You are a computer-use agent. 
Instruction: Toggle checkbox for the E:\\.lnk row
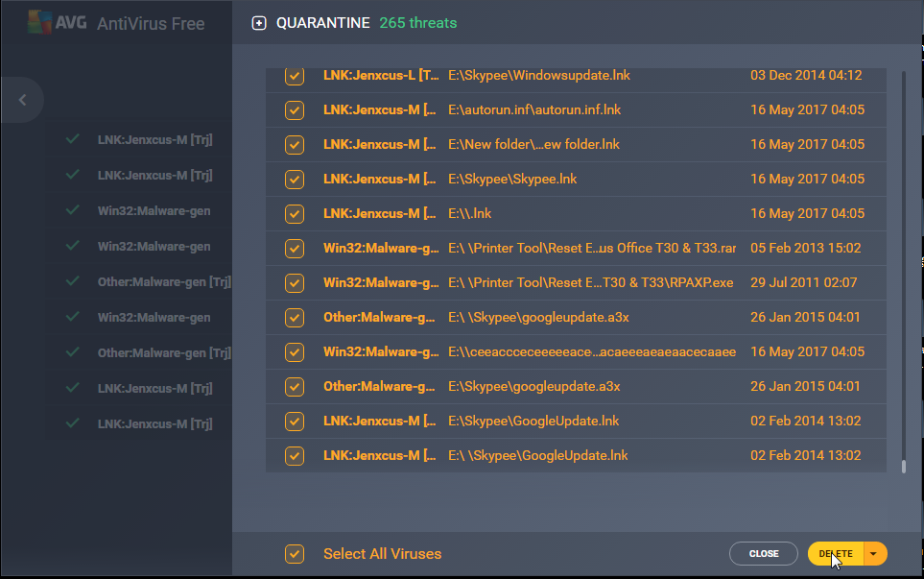(294, 213)
